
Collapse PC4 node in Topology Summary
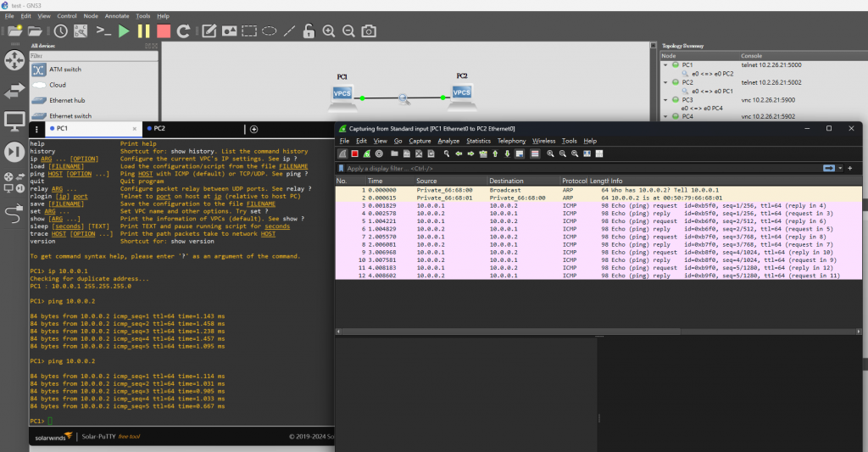click(665, 116)
